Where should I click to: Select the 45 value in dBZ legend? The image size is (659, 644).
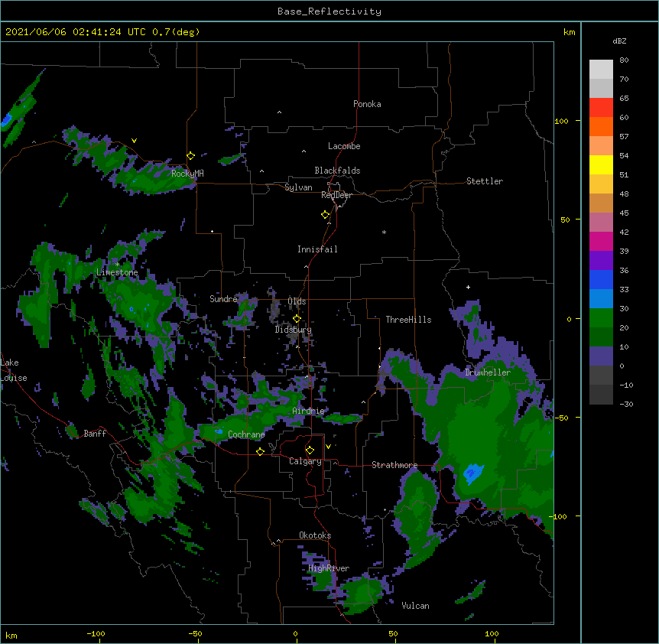[624, 213]
